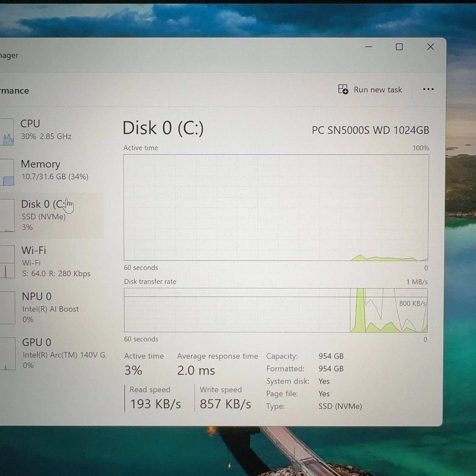This screenshot has height=476, width=476.
Task: Click the NPU 0 mini graph thumbnail
Action: point(8,308)
